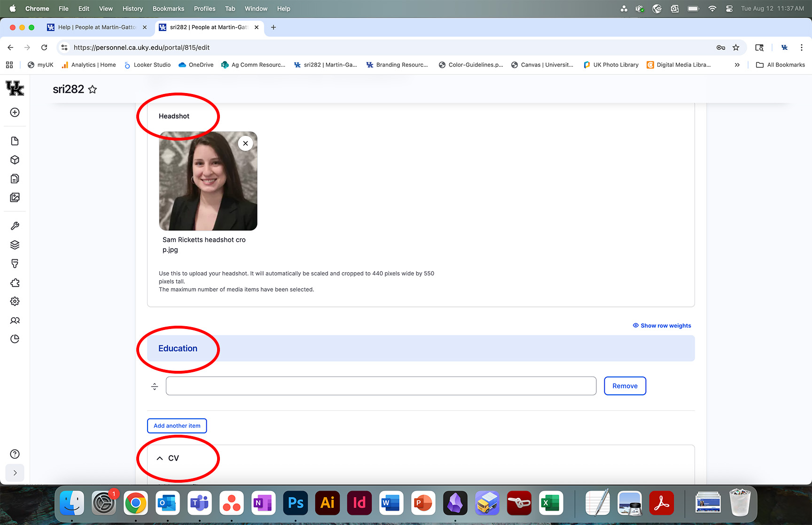The image size is (812, 525).
Task: Open Microsoft Teams from the dock
Action: [200, 503]
